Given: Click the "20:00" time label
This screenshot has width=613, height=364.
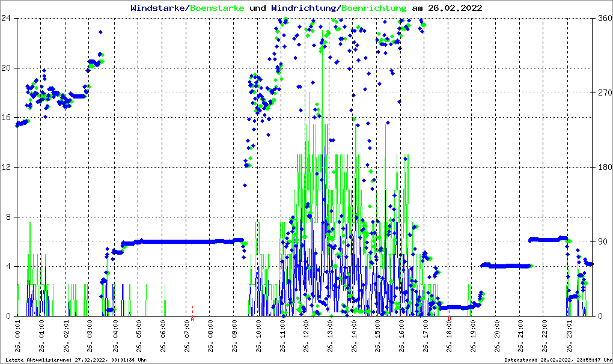Looking at the screenshot, I should 497,330.
